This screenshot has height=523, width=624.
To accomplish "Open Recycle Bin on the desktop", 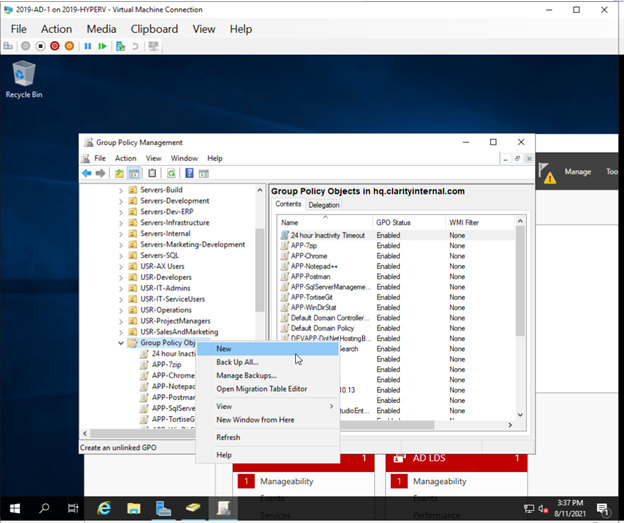I will coord(24,79).
